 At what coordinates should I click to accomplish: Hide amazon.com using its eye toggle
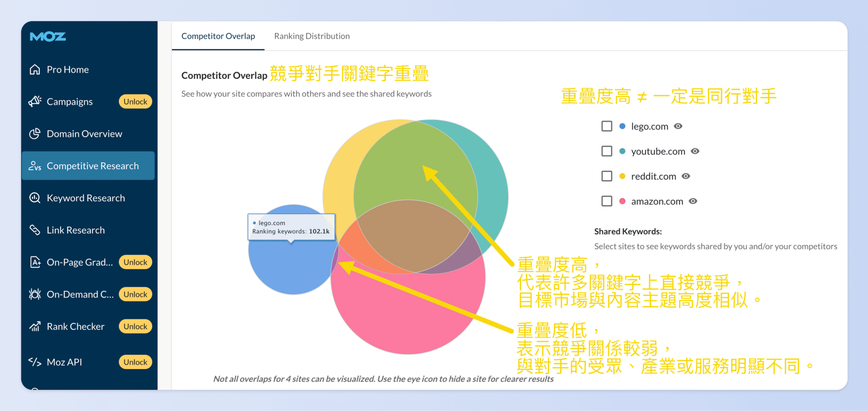(694, 201)
